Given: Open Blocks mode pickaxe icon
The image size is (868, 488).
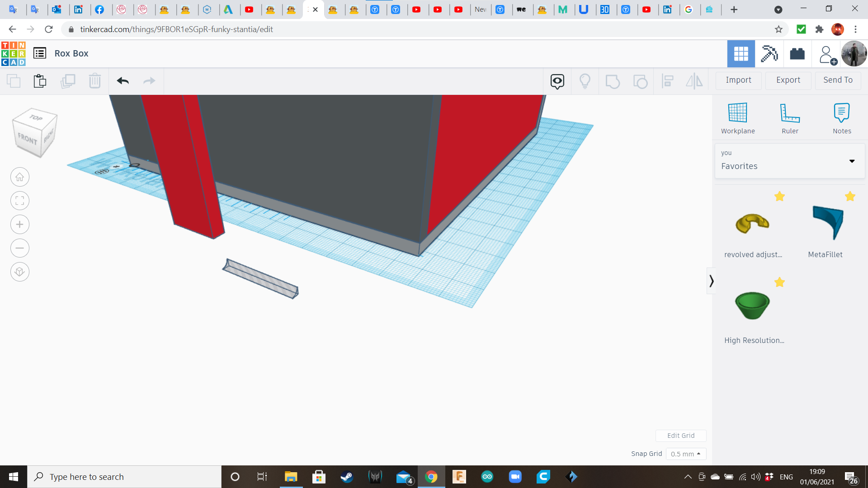Looking at the screenshot, I should tap(769, 54).
